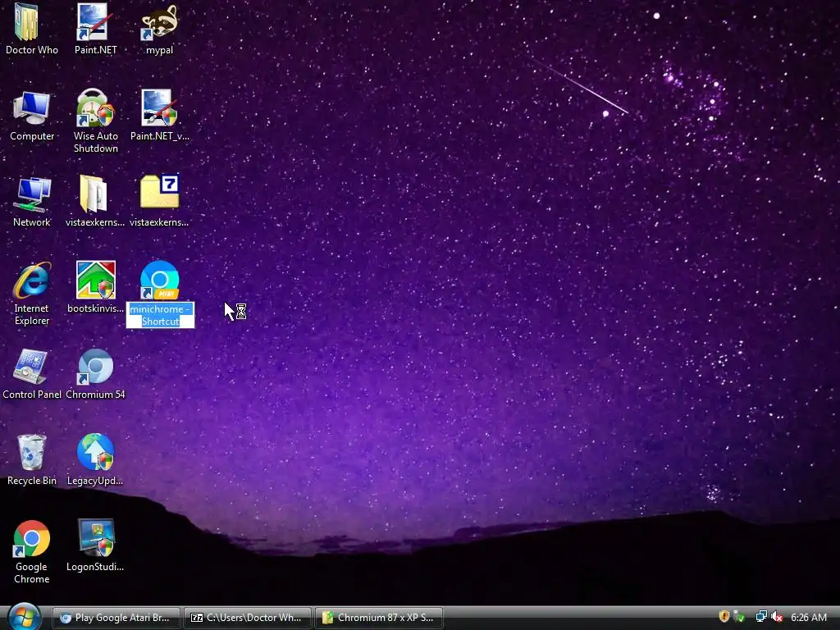The width and height of the screenshot is (840, 630).
Task: Select the Chromium 54 shortcut icon
Action: 95,367
